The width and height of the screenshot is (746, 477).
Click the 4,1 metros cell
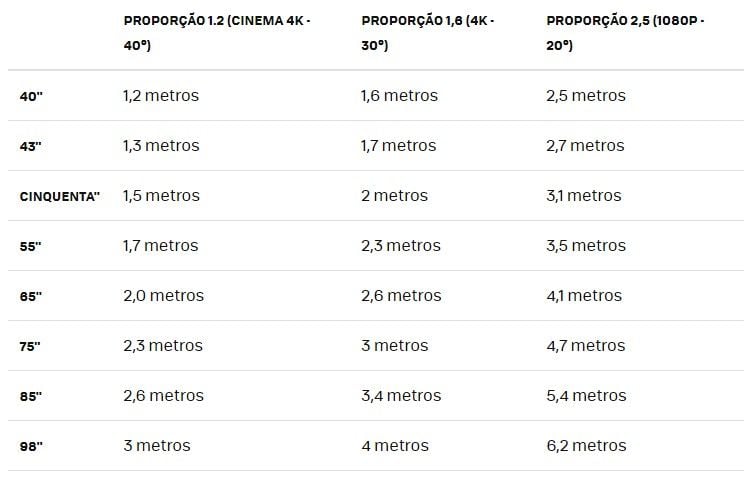point(584,296)
